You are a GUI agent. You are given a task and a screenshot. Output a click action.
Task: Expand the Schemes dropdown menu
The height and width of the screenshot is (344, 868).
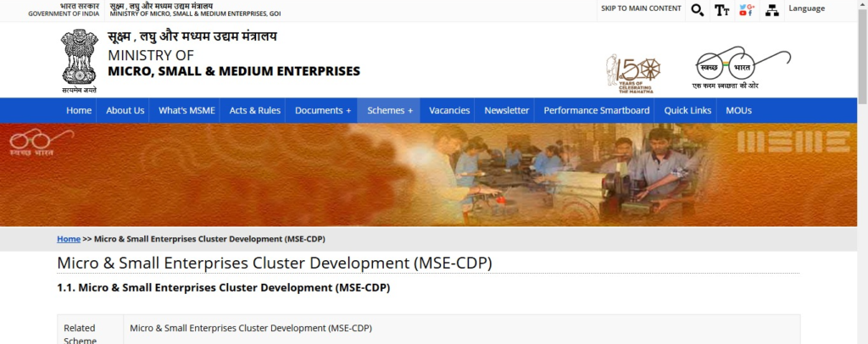(x=390, y=110)
